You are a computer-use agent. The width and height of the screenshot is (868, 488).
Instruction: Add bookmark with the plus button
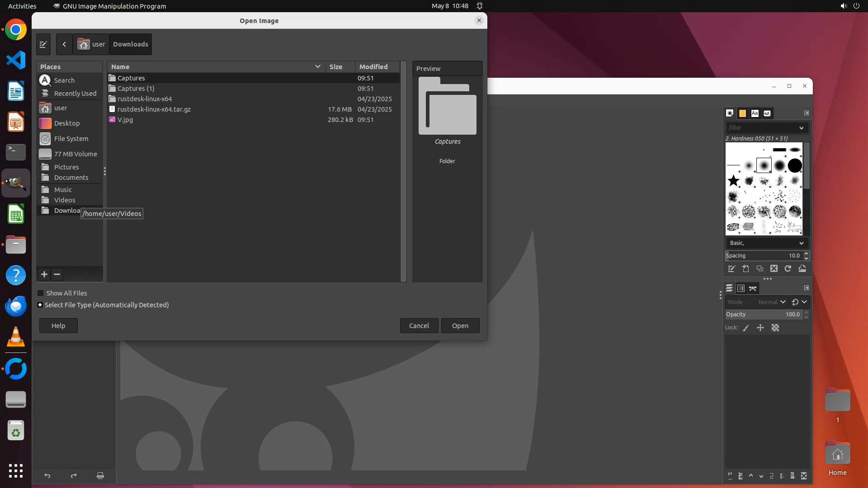coord(44,274)
